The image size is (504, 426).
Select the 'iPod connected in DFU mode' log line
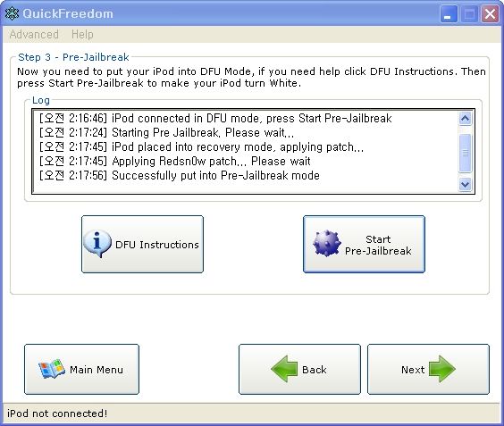pyautogui.click(x=215, y=118)
